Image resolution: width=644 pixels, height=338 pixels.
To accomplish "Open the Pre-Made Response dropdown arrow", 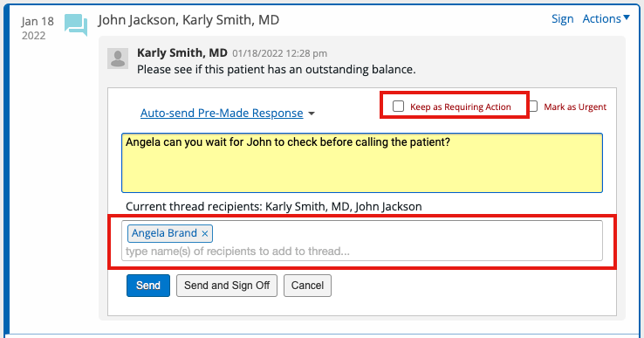I will [312, 114].
